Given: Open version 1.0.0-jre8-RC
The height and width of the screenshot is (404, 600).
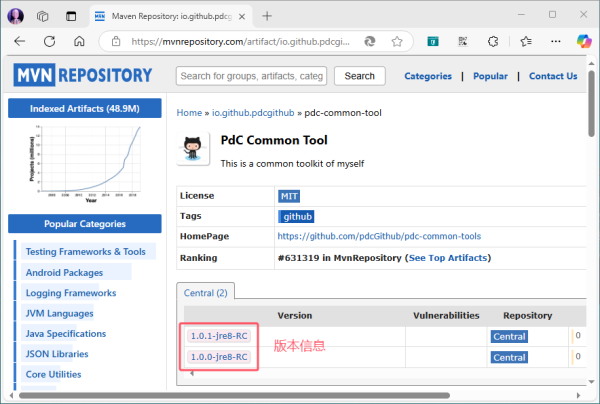Looking at the screenshot, I should click(219, 357).
